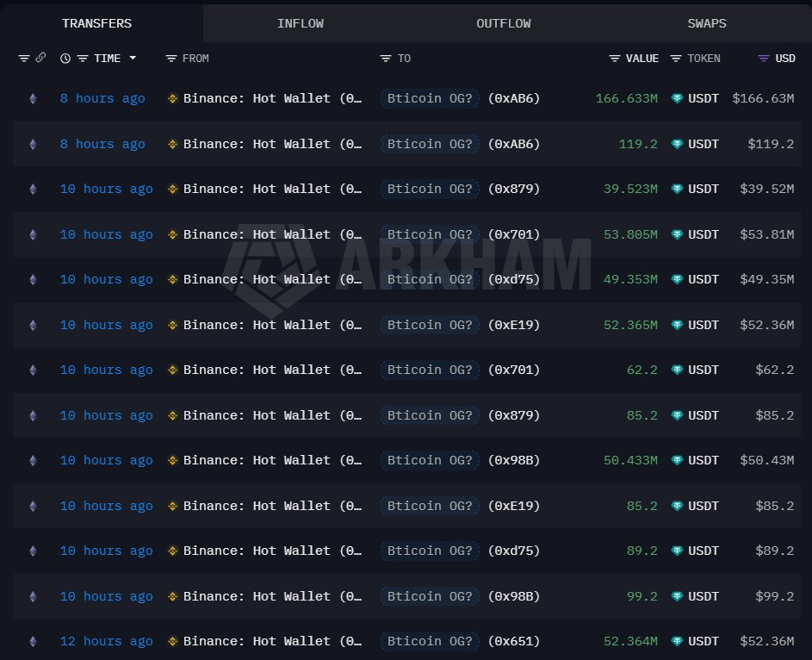Viewport: 812px width, 660px height.
Task: Click the Ethereum icon in the 39.523M row
Action: tap(33, 189)
